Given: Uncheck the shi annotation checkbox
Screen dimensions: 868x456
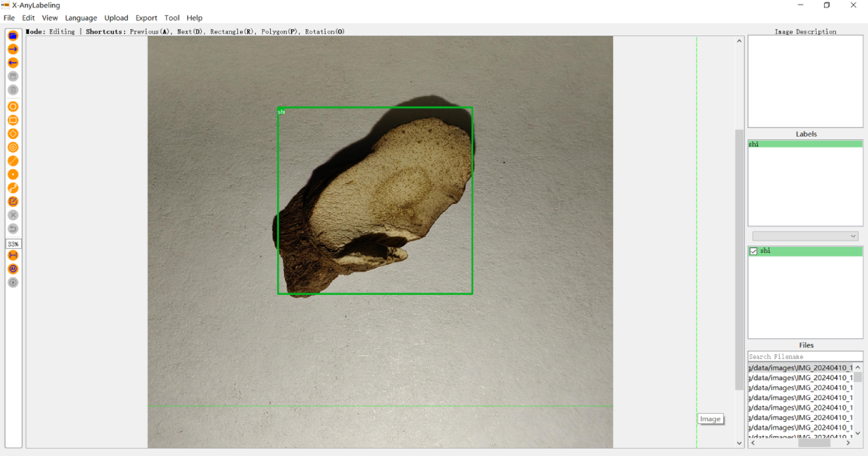Looking at the screenshot, I should (753, 251).
